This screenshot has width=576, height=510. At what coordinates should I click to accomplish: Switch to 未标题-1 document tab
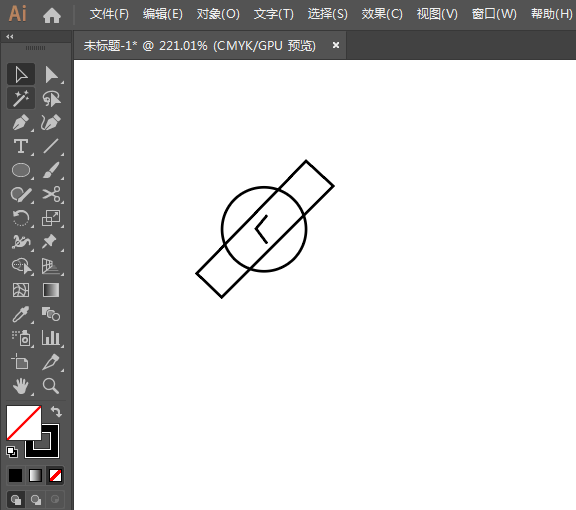pos(199,46)
